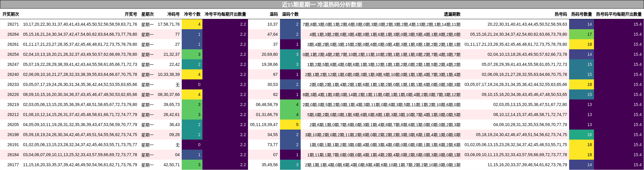Viewport: 644px width, 170px height.
Task: Select cold code cell '42,50,71'
Action: tap(172, 165)
